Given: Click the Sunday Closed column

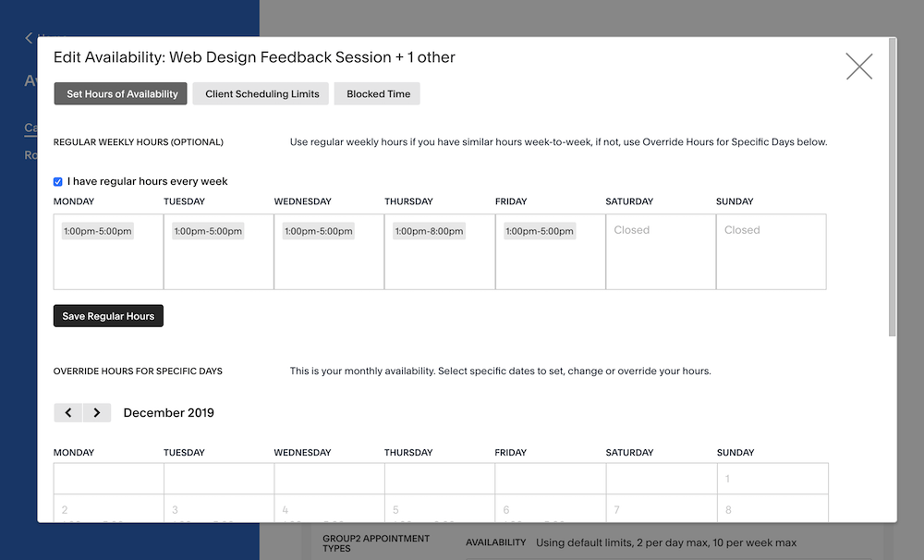Looking at the screenshot, I should pyautogui.click(x=771, y=251).
